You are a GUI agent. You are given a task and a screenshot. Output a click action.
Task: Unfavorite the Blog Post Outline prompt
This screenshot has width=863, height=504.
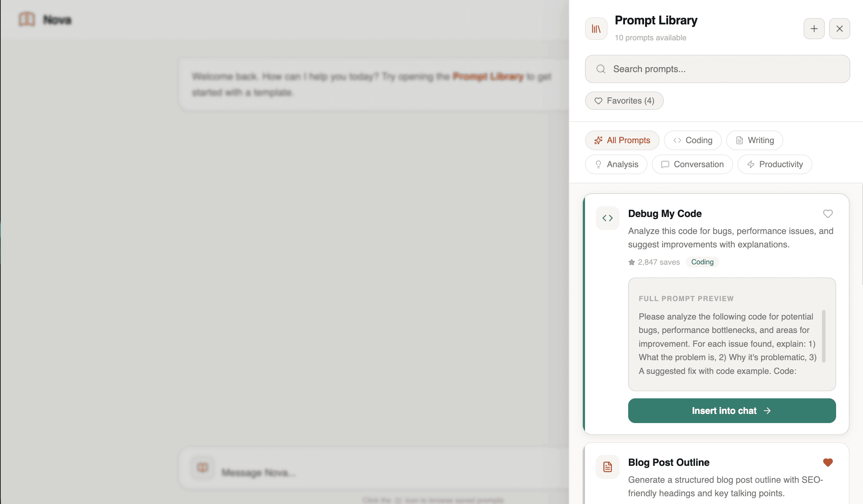(x=828, y=462)
